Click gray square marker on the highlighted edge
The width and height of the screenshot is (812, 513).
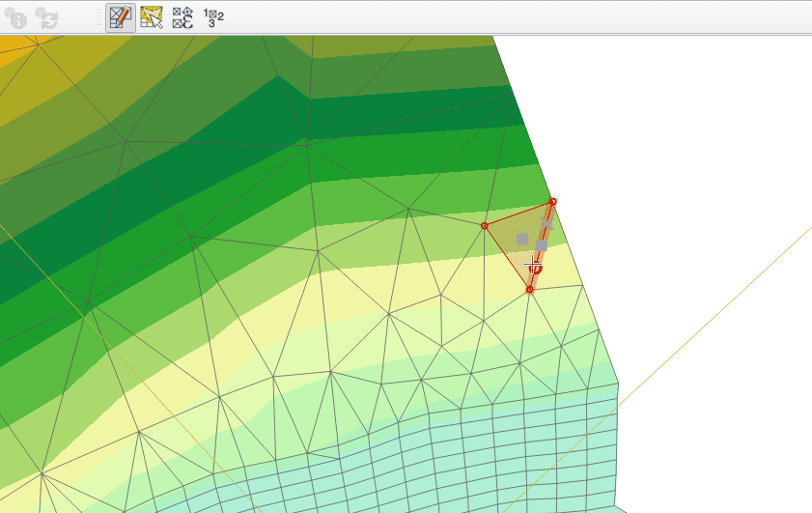pos(542,245)
